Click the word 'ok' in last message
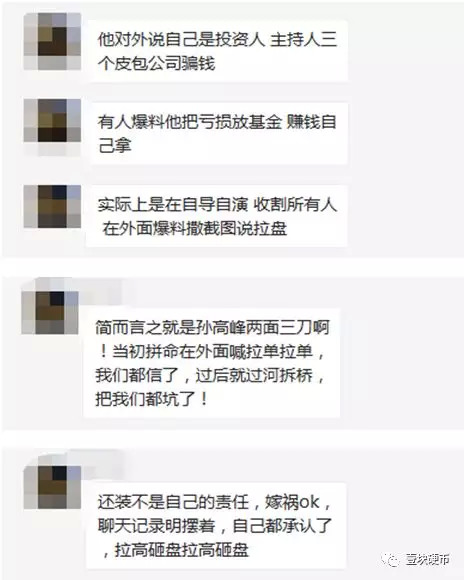Viewport: 464px width, 580px height. (x=309, y=502)
